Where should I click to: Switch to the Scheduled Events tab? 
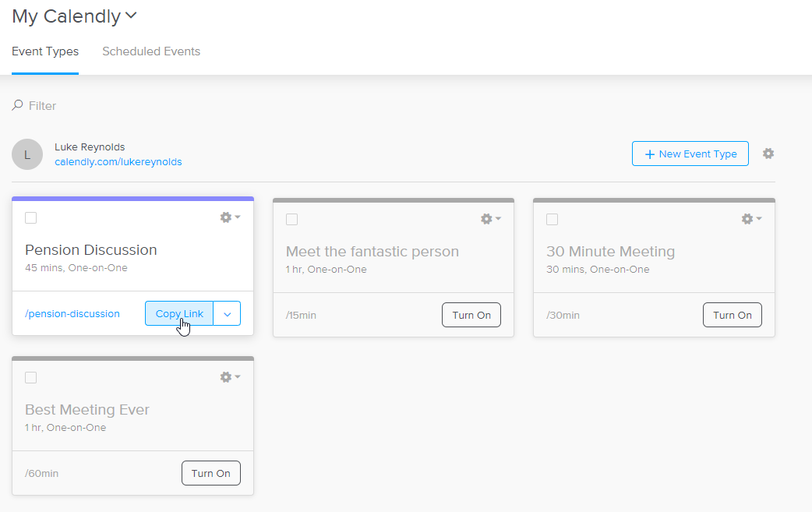pos(151,51)
